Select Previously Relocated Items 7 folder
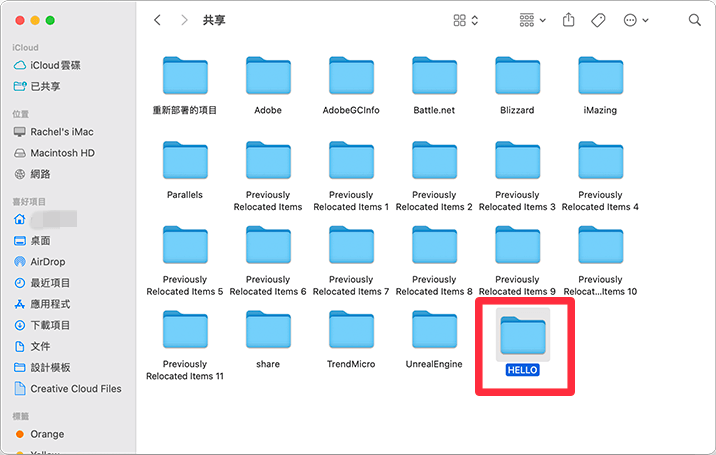The image size is (716, 455). (351, 245)
